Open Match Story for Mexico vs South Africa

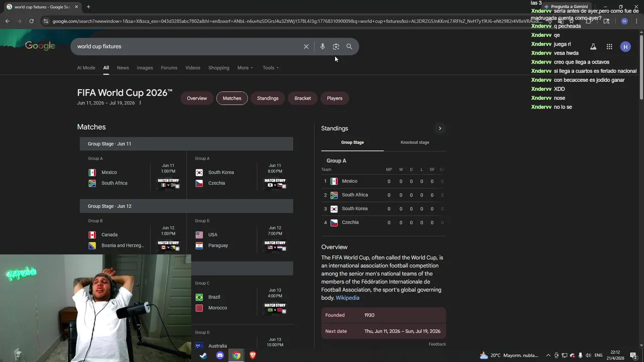[169, 183]
